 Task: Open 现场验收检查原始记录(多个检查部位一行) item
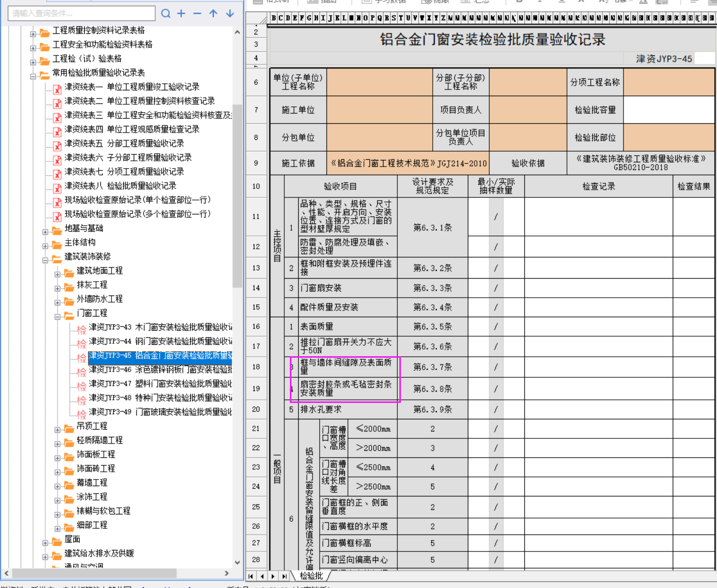pyautogui.click(x=138, y=214)
